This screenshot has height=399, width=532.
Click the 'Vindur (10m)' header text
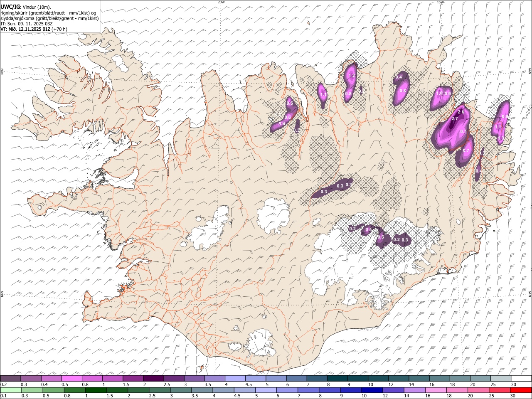pyautogui.click(x=36, y=7)
